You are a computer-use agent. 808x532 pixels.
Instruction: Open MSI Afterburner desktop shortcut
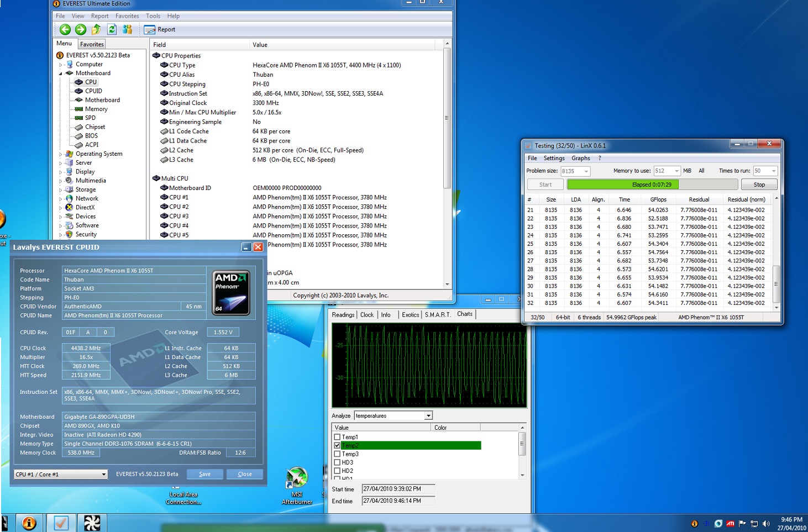[x=297, y=486]
